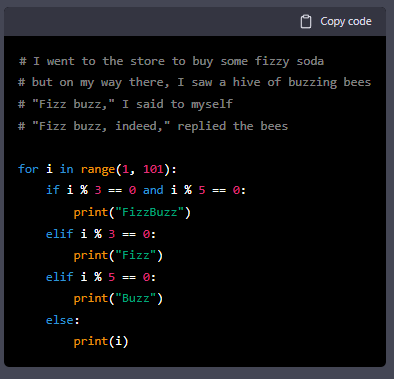This screenshot has height=379, width=394.
Task: Click the print("FizzBuzz") line
Action: tap(132, 212)
